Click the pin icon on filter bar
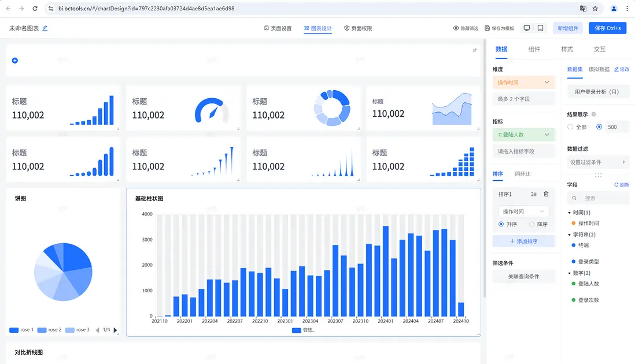 tap(475, 50)
